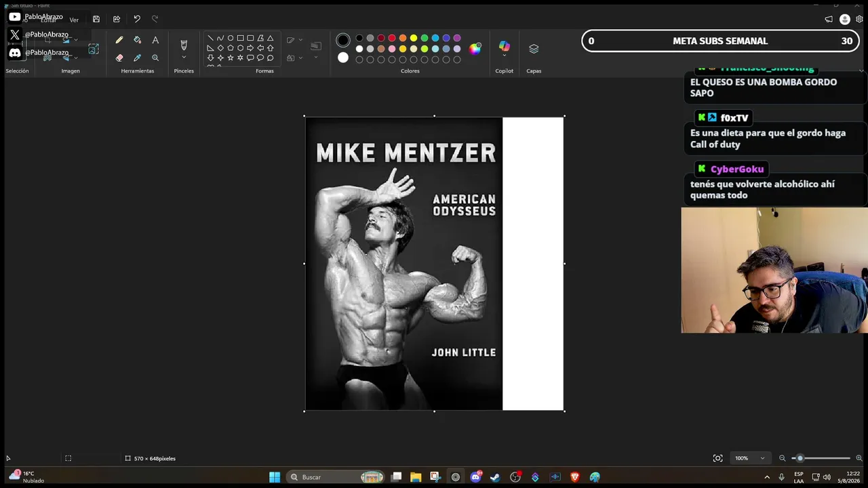Click the fit to window icon
Viewport: 868px width, 488px height.
coord(717,458)
